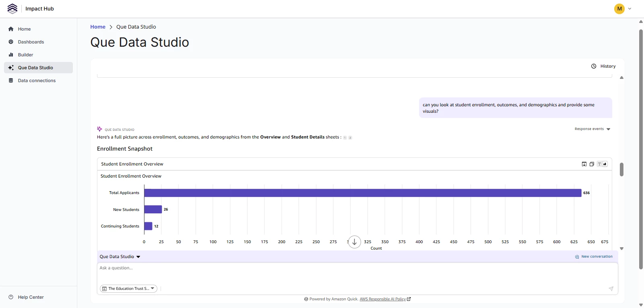Select Que Data Studio sidebar item
Viewport: 644px width, 308px height.
[38, 68]
